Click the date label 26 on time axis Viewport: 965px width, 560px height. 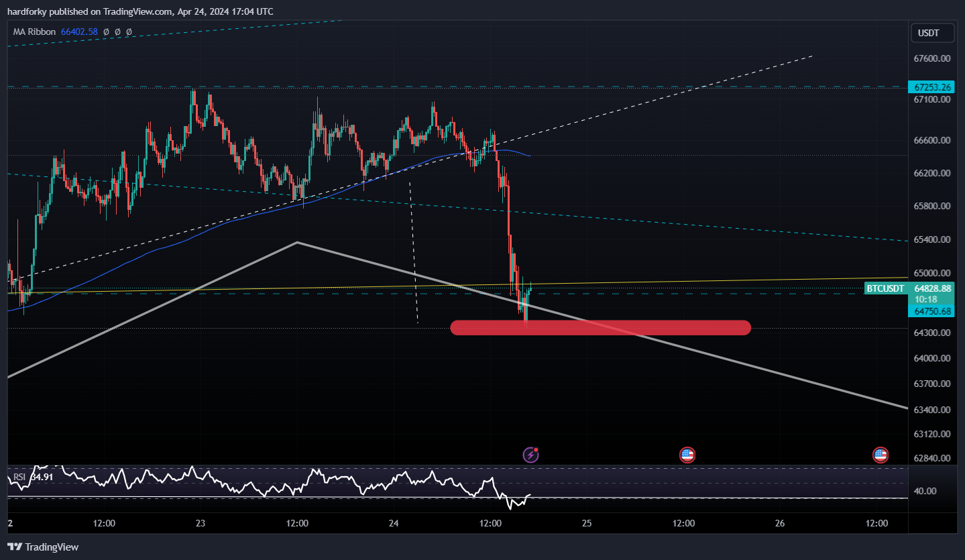pos(780,523)
